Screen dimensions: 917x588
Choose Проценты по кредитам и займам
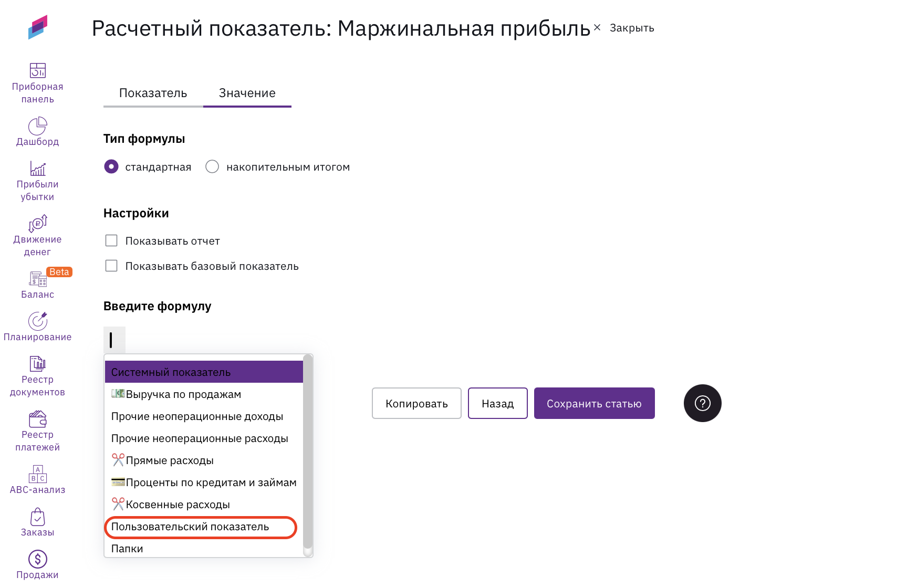coord(204,482)
